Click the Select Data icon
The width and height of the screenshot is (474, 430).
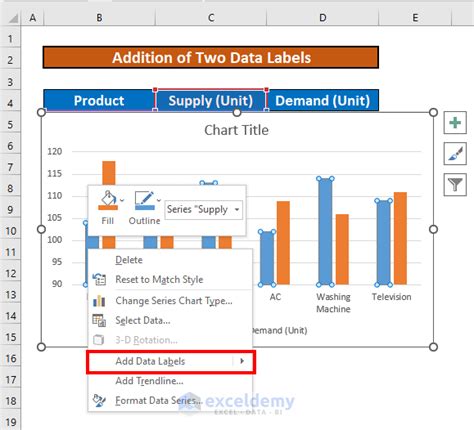99,320
